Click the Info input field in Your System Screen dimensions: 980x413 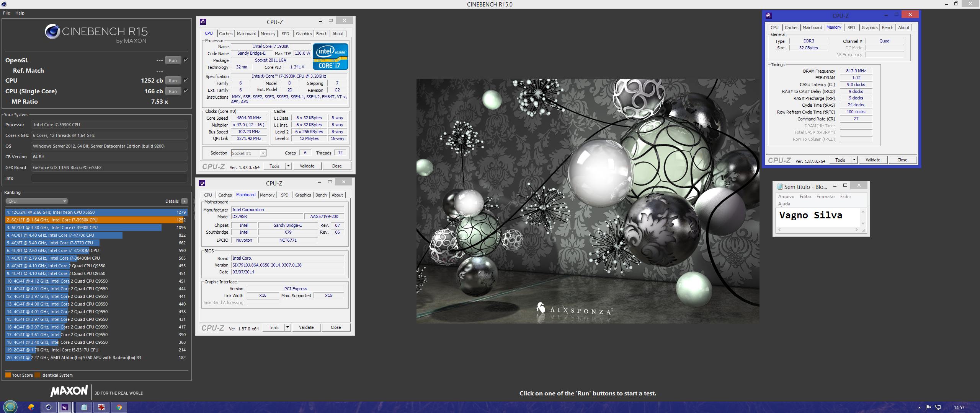point(109,178)
